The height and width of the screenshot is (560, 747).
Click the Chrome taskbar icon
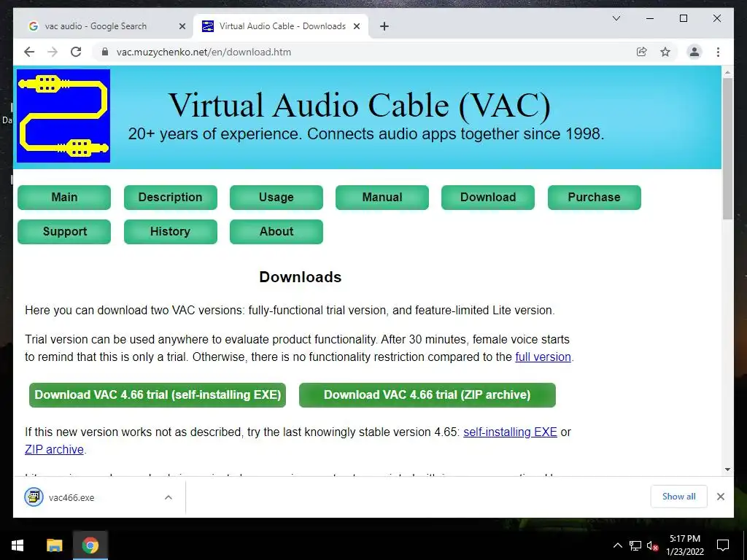pyautogui.click(x=90, y=545)
